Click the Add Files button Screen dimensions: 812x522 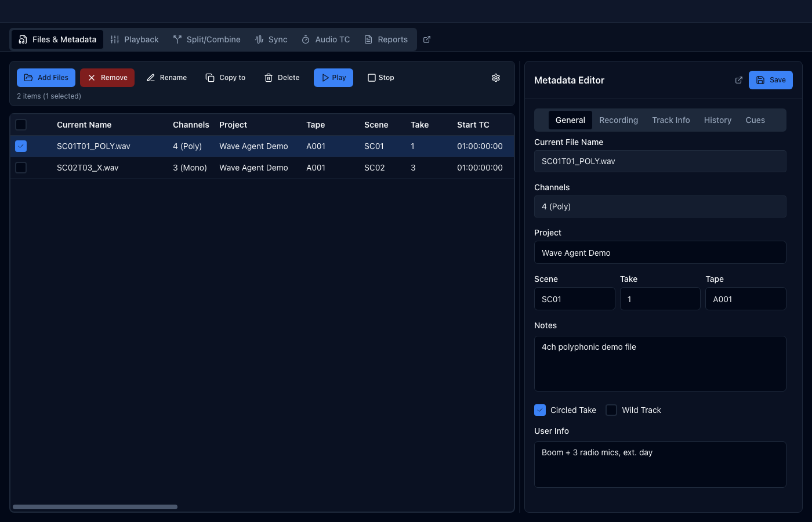[x=46, y=78]
